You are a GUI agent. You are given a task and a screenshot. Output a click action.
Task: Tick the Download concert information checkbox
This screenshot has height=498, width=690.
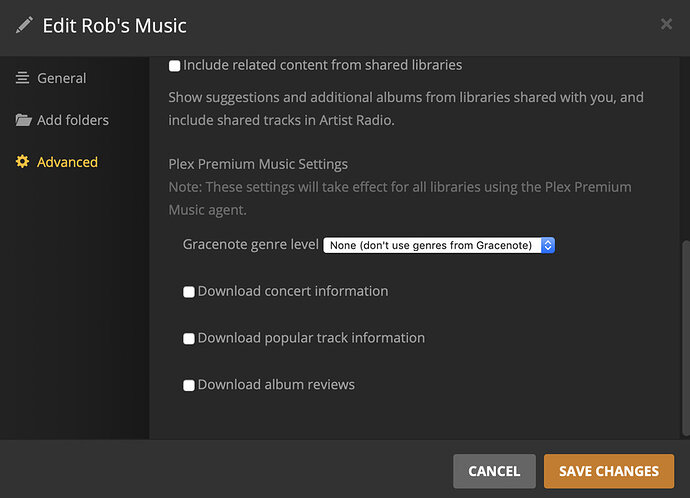189,292
